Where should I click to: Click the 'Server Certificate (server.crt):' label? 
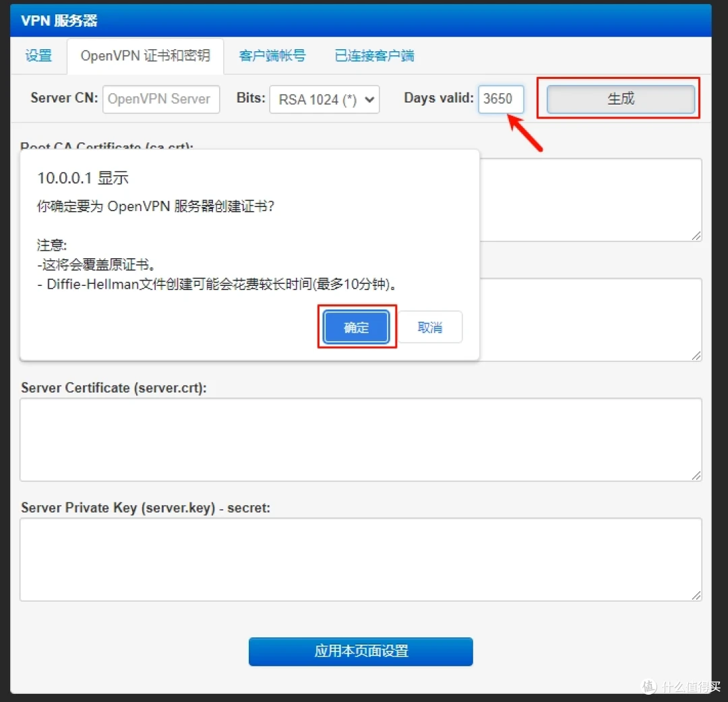[114, 388]
